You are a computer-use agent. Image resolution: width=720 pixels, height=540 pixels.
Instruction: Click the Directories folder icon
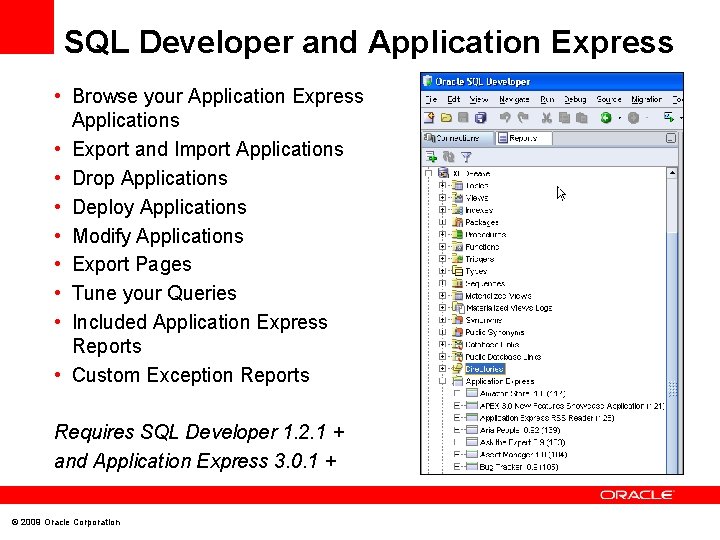click(458, 369)
